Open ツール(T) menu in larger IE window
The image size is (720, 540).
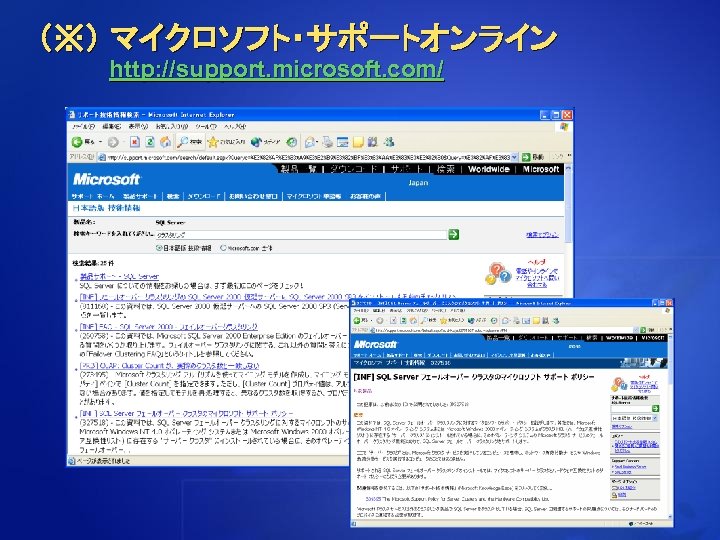point(205,126)
